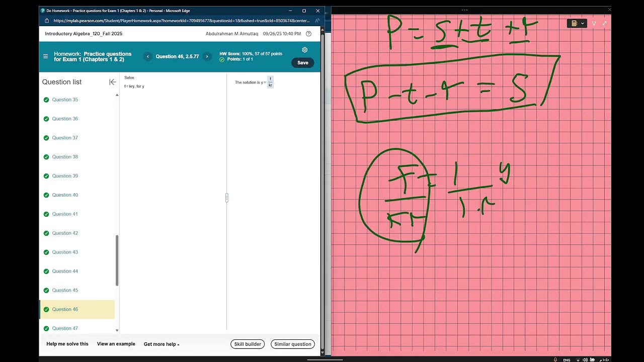This screenshot has width=644, height=362.
Task: Click the question list scrollbar thumb
Action: pos(117,260)
